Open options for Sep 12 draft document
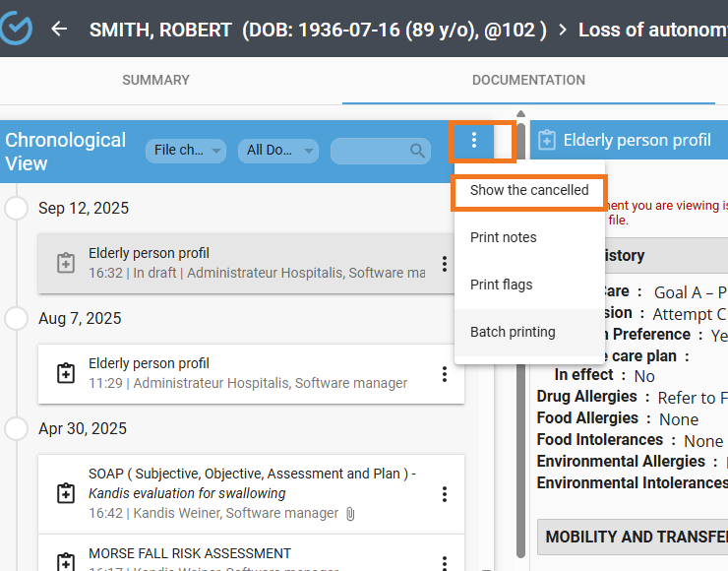The image size is (728, 571). click(445, 264)
